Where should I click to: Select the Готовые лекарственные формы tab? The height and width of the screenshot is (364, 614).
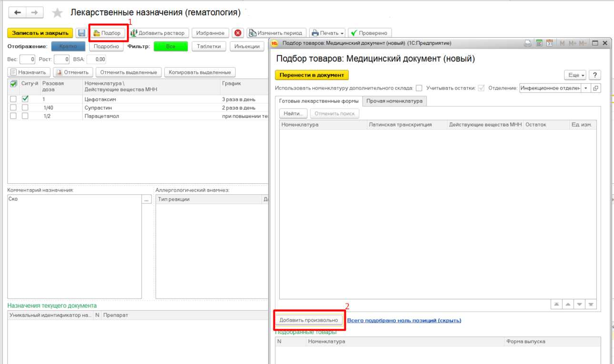coord(319,101)
